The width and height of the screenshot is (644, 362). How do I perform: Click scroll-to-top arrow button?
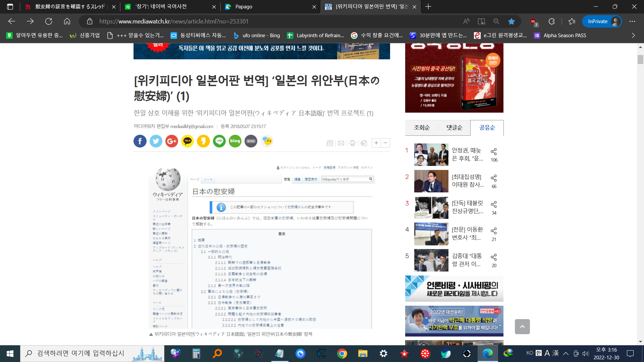point(522,326)
